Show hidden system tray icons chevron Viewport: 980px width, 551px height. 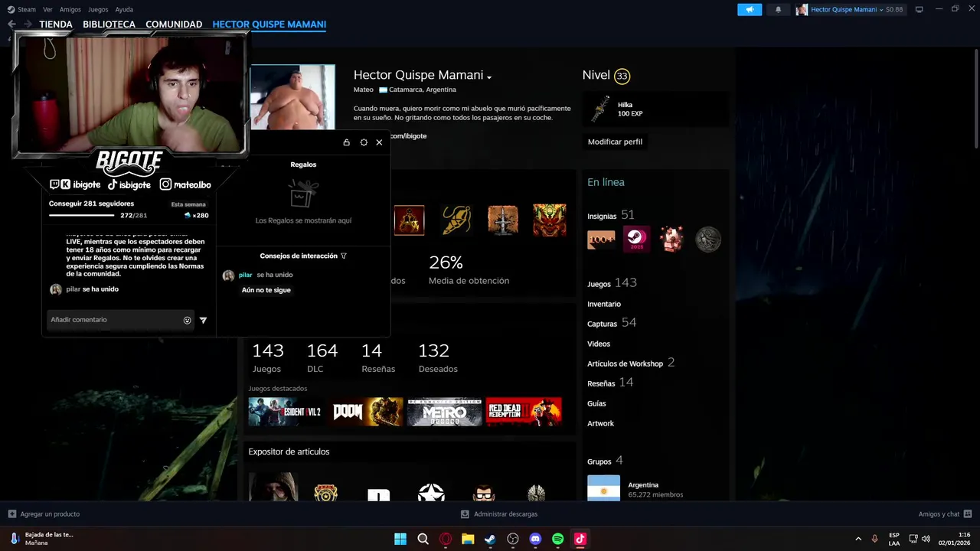pos(857,539)
